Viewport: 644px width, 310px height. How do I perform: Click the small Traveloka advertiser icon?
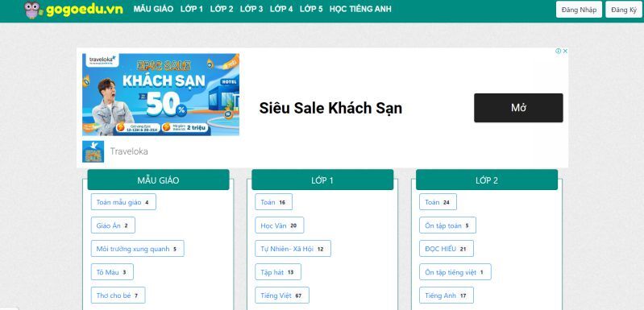pos(93,151)
